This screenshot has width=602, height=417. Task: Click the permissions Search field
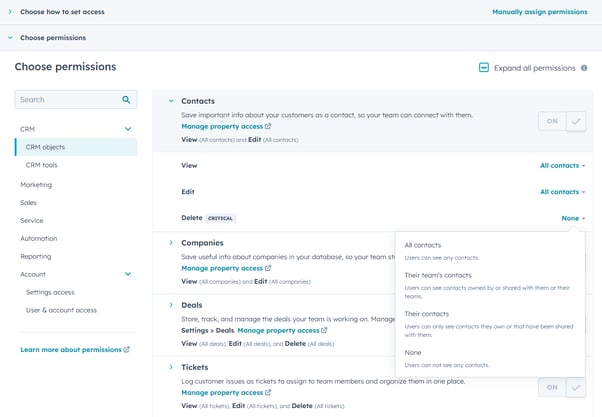pos(65,100)
